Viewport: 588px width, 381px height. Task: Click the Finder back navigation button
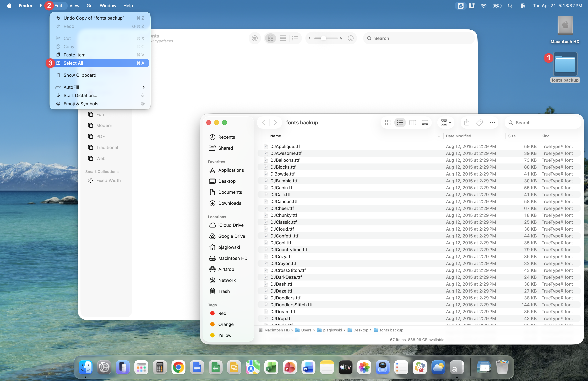(263, 123)
